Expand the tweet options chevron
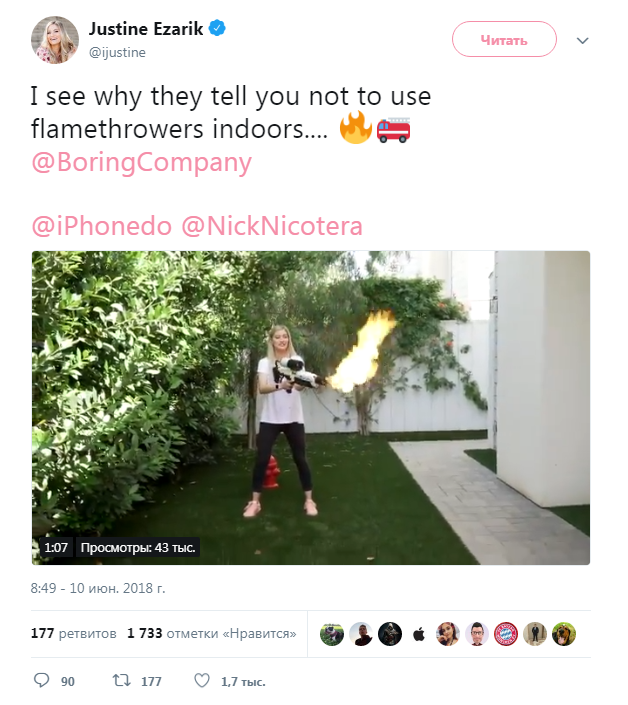Viewport: 628px width, 705px height. [583, 40]
